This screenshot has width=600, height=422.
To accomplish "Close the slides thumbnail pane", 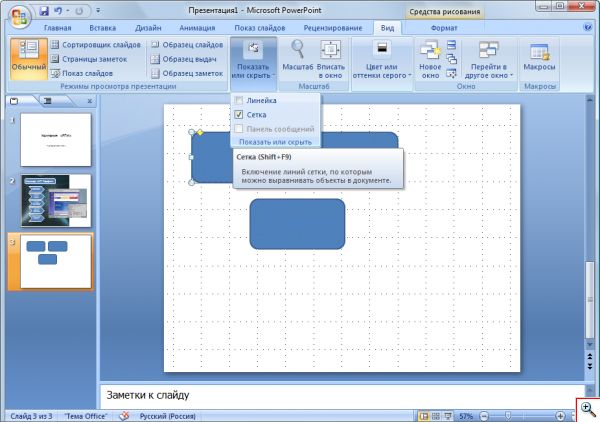I will coord(90,101).
